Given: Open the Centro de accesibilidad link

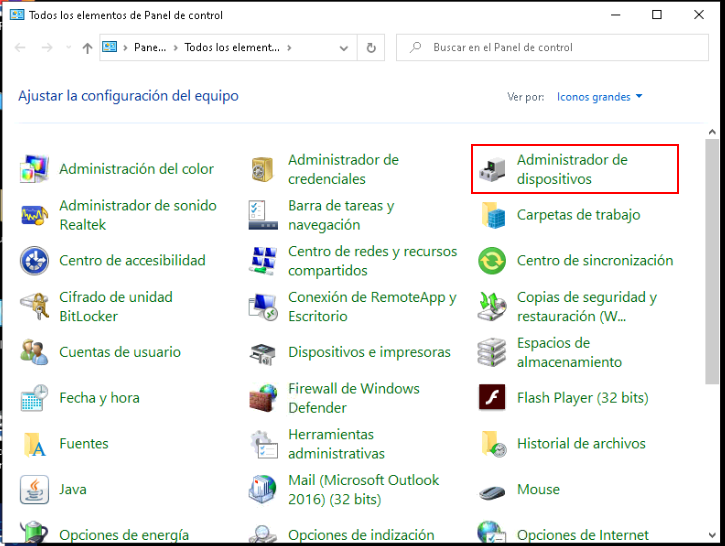Looking at the screenshot, I should click(x=132, y=260).
